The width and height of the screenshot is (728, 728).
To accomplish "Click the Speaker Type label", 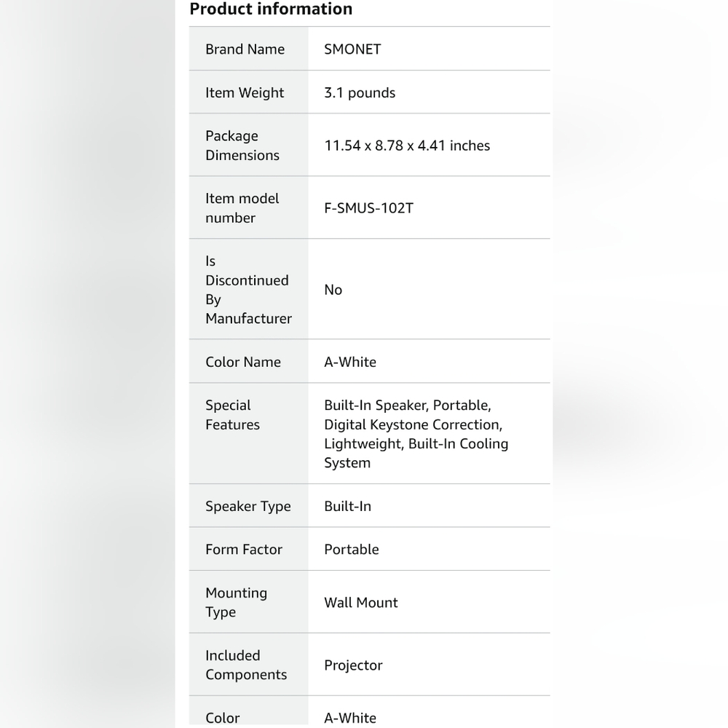I will click(248, 506).
